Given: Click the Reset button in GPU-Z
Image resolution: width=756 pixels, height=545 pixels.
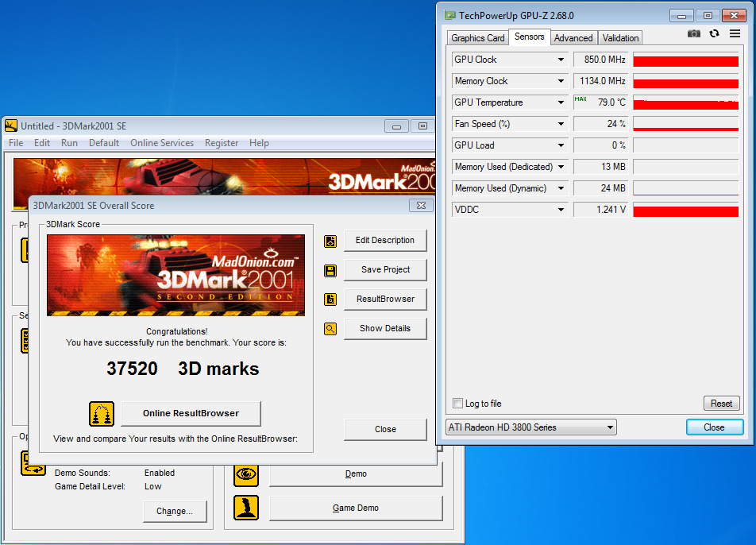Looking at the screenshot, I should (721, 404).
